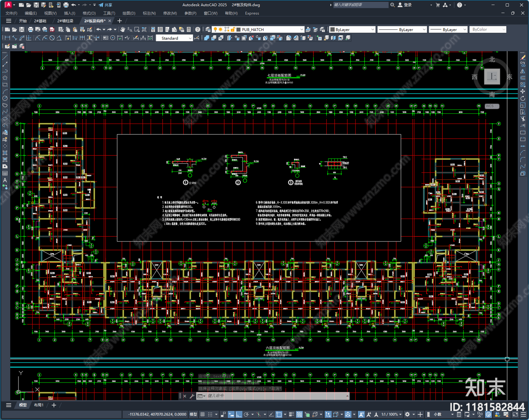The image size is (529, 420).
Task: Click the keyword search box 键入关键字或短语
Action: click(360, 5)
